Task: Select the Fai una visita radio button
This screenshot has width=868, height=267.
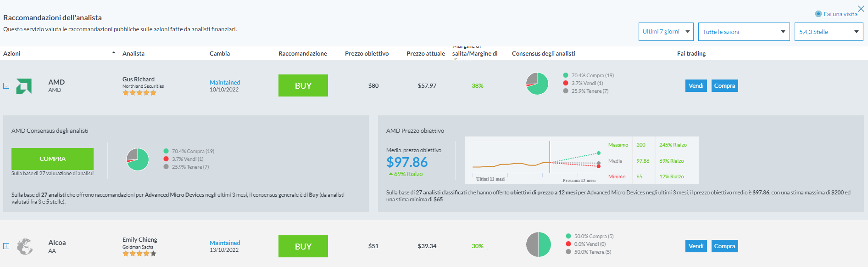Action: click(x=818, y=14)
